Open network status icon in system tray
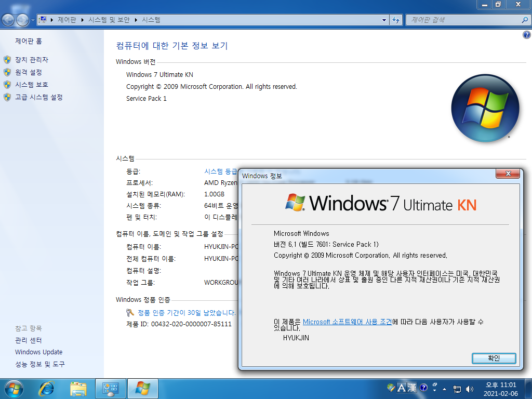Screen dimensions: 532x399 (457, 389)
